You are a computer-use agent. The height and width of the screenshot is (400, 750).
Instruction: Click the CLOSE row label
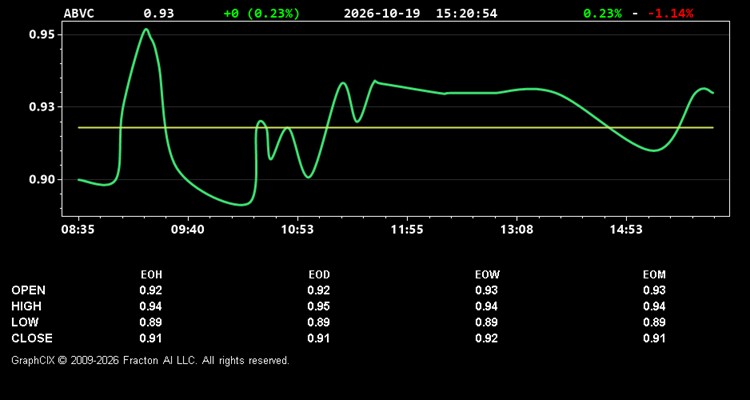point(32,338)
